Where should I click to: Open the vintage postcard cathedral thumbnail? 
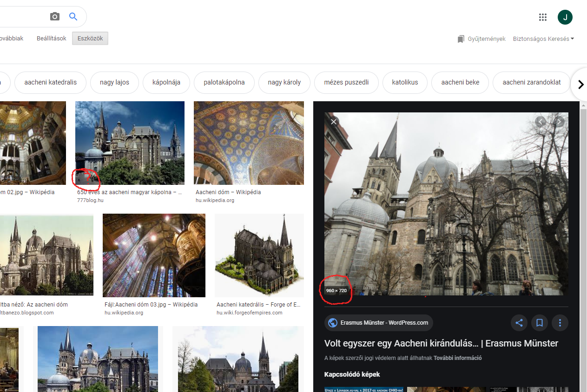tap(46, 255)
